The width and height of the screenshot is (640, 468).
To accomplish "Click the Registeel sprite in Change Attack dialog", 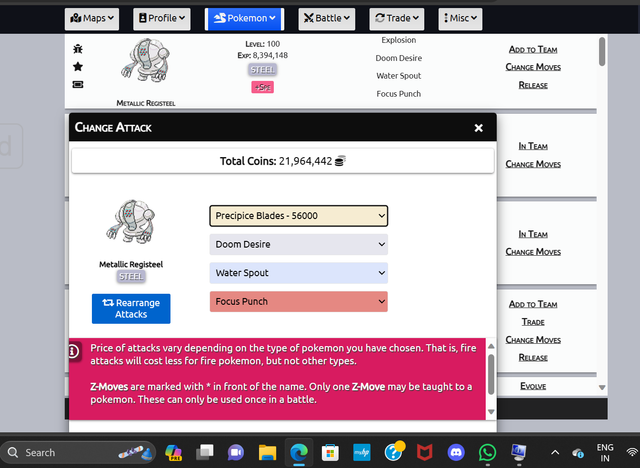I will click(131, 222).
